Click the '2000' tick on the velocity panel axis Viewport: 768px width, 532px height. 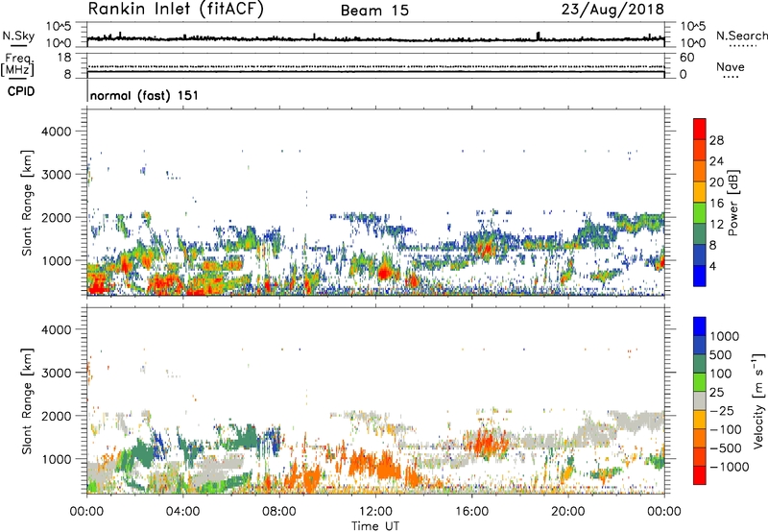[57, 416]
